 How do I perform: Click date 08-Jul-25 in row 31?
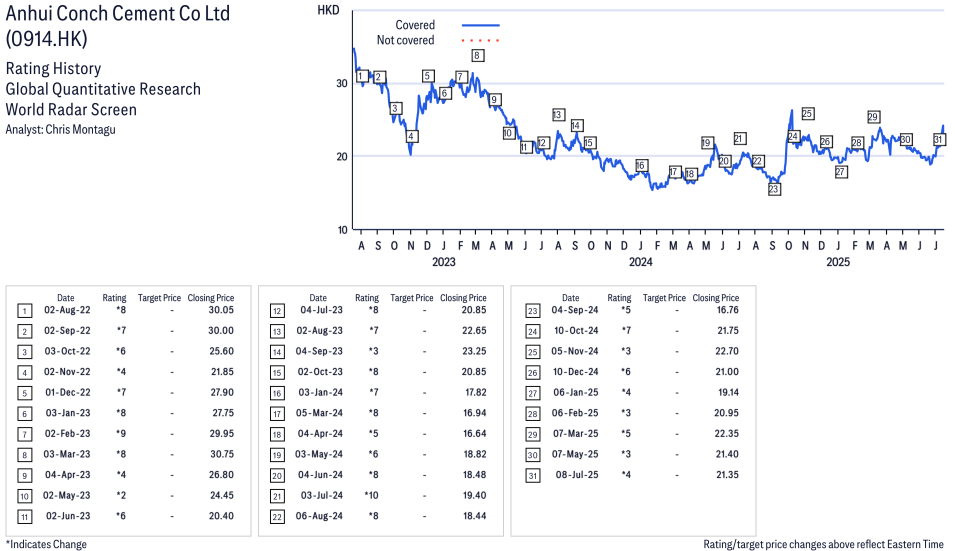coord(577,475)
